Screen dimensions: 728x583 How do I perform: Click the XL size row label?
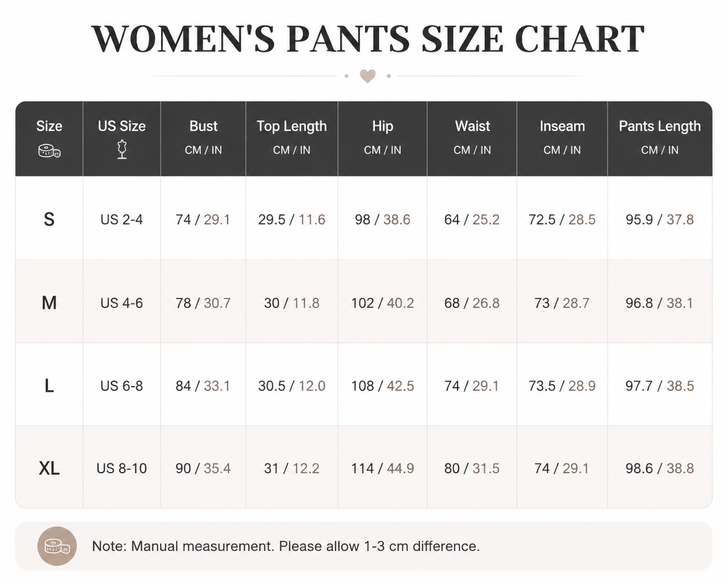[49, 468]
